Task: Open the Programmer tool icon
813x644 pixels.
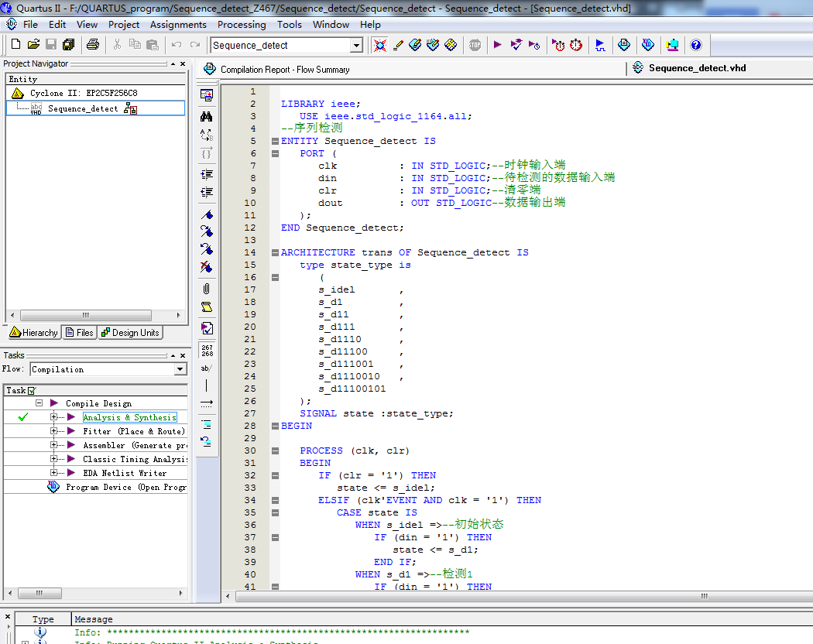Action: (x=648, y=46)
